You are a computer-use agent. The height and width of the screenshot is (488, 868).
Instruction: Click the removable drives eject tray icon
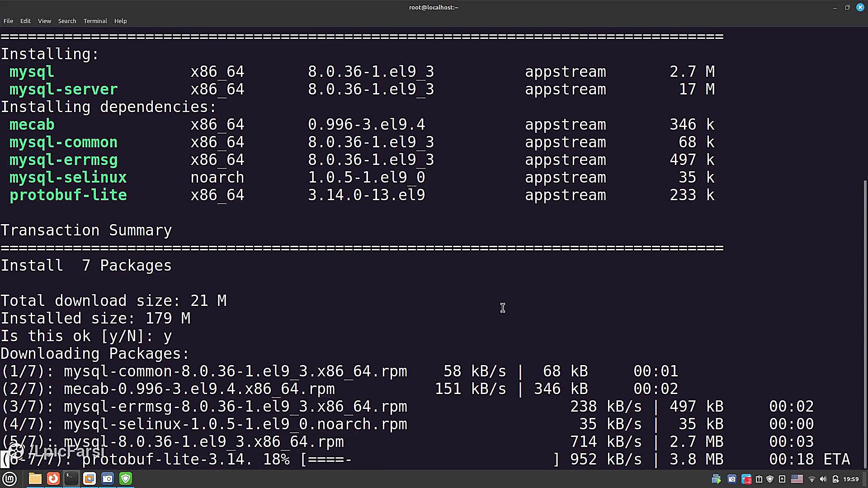[782, 479]
